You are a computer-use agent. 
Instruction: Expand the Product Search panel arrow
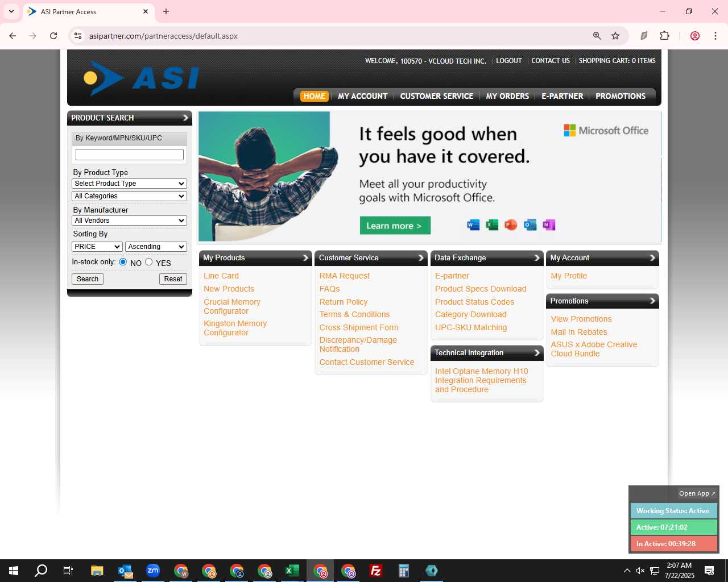point(185,118)
